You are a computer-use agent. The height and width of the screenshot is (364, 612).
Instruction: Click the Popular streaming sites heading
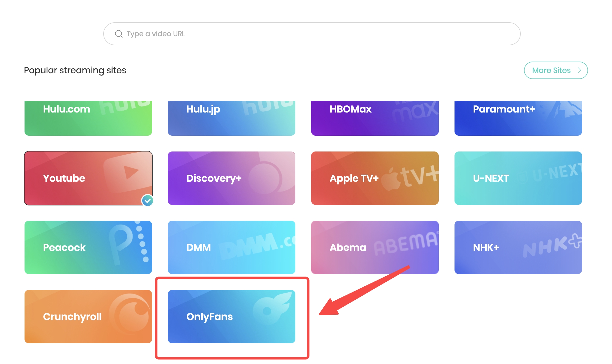tap(75, 70)
